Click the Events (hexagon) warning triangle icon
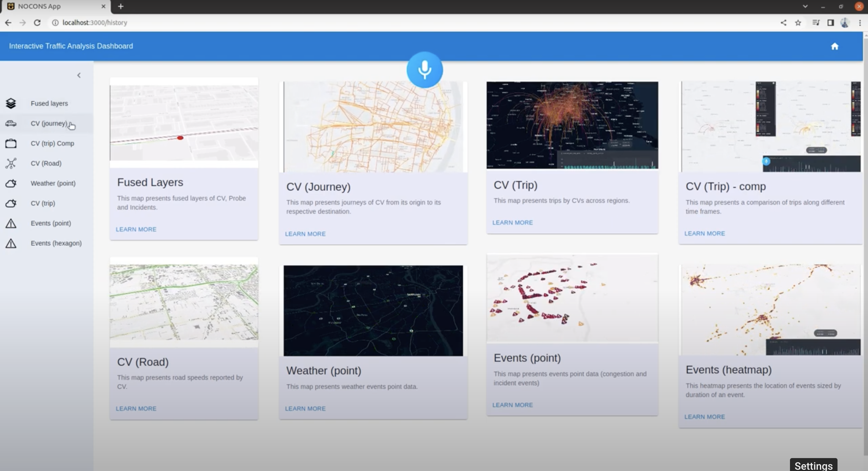This screenshot has height=471, width=868. (11, 243)
